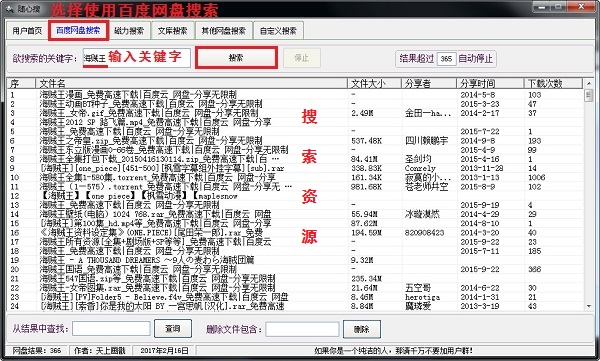Switch to 百度网盘搜索 tab
This screenshot has height=361, width=600.
78,30
